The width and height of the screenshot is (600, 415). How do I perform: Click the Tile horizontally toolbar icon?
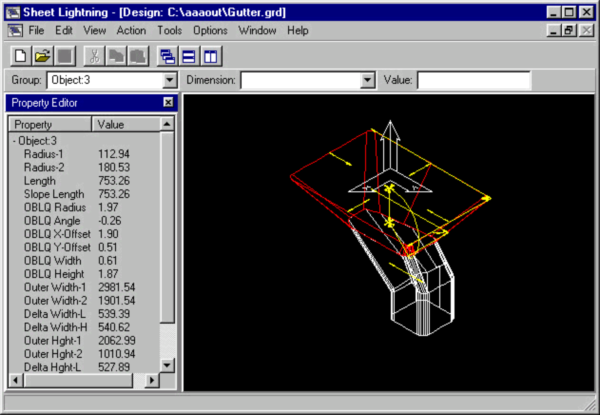(188, 56)
